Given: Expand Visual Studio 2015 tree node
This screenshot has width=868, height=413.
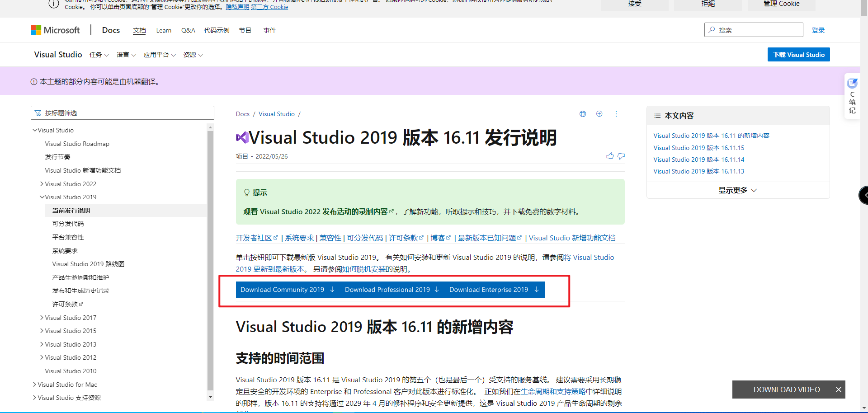Looking at the screenshot, I should tap(42, 331).
